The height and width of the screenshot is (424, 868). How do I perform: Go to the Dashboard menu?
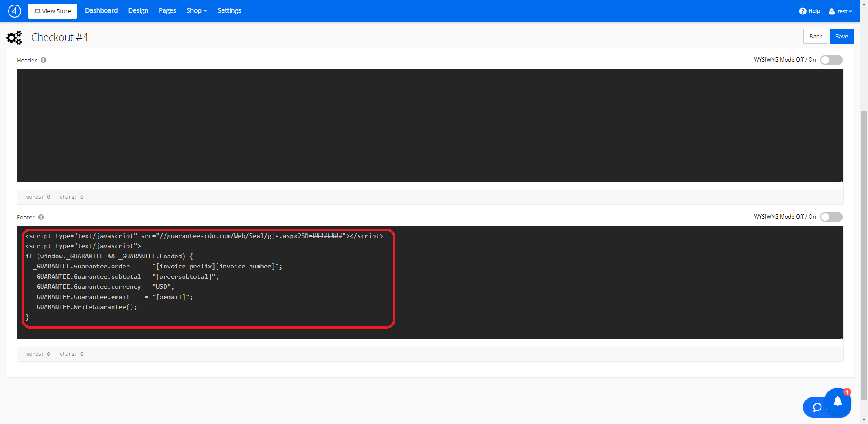101,10
